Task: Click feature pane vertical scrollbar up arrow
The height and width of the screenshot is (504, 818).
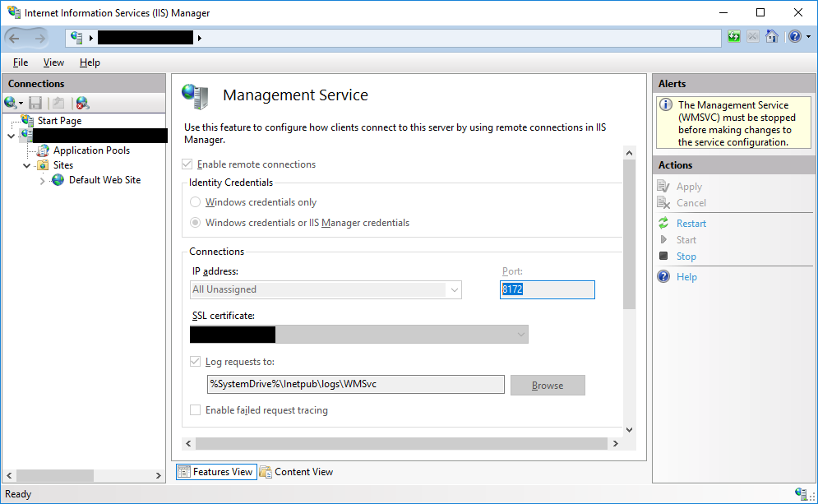Action: pyautogui.click(x=629, y=153)
